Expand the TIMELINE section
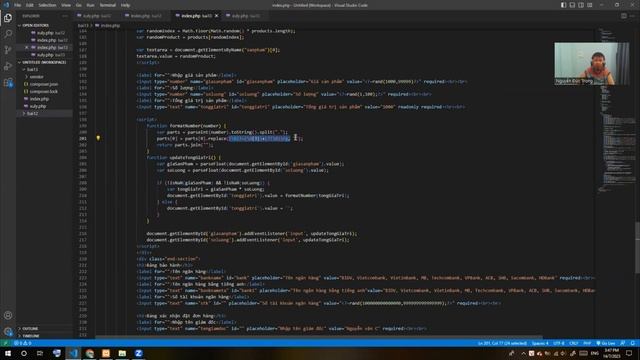 pos(44,336)
